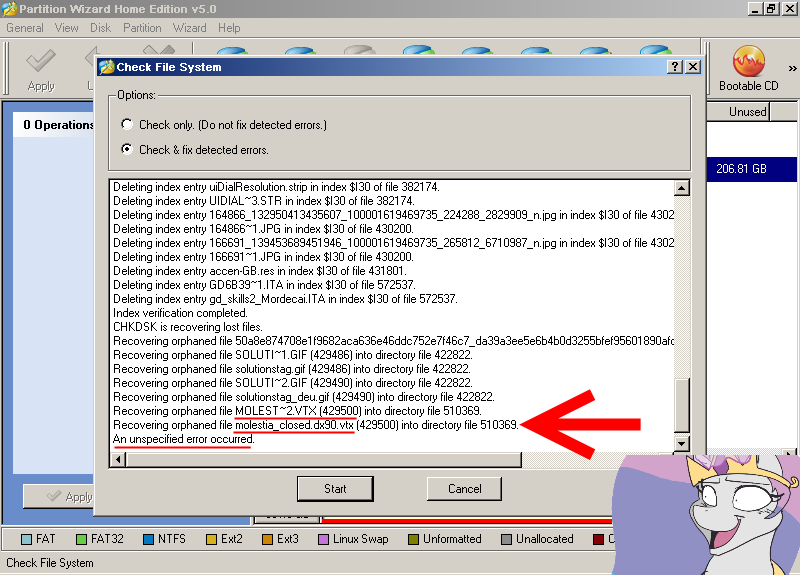Expand the toolbar overflow chevron
800x575 pixels.
coord(792,68)
